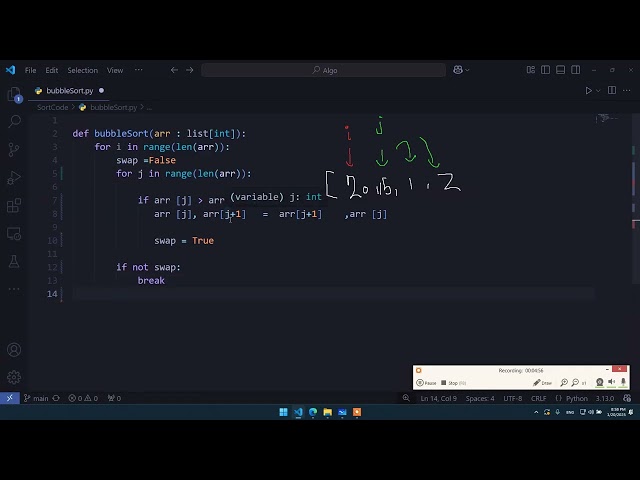Toggle the bottom panel
640x480 pixels.
(560, 70)
